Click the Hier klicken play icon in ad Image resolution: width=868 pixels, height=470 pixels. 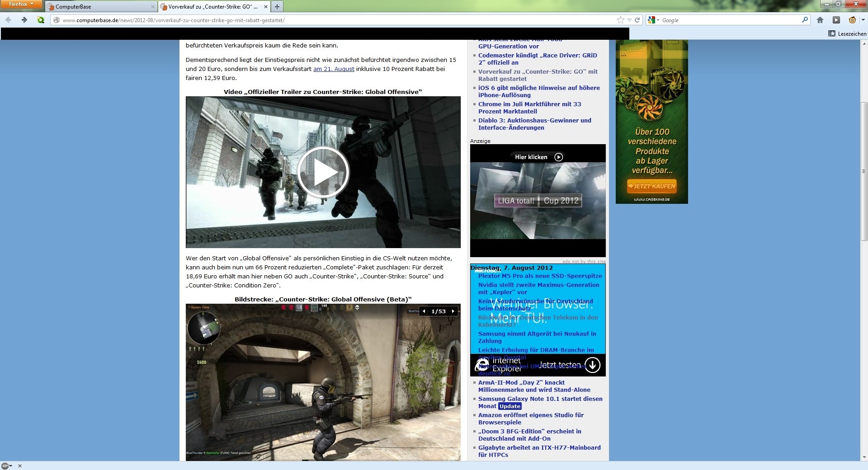tap(559, 157)
